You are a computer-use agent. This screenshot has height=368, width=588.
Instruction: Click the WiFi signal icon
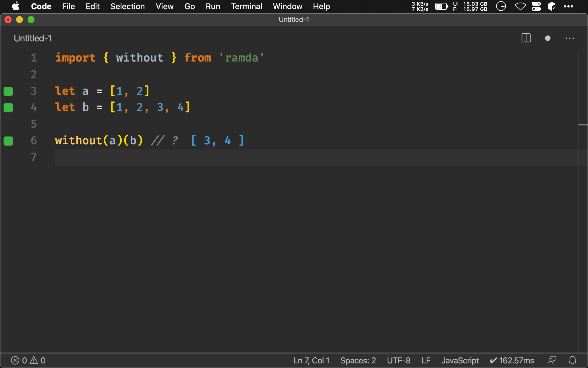[x=521, y=6]
